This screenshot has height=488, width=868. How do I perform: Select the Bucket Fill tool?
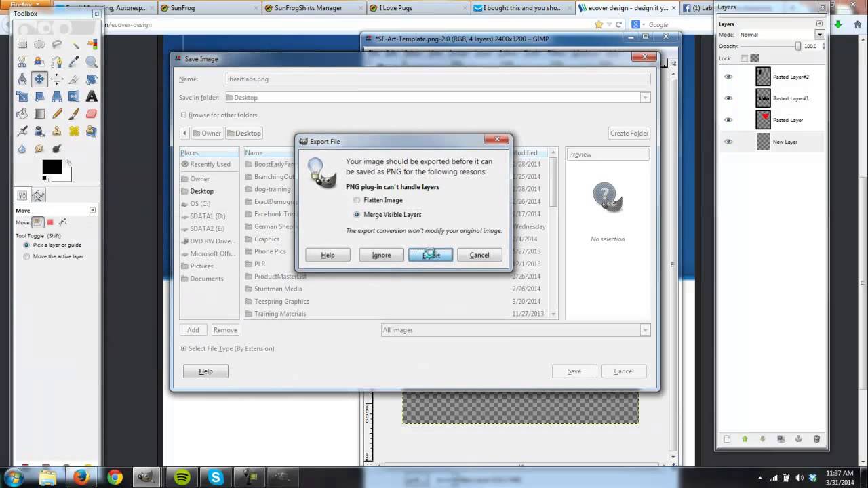pos(22,114)
